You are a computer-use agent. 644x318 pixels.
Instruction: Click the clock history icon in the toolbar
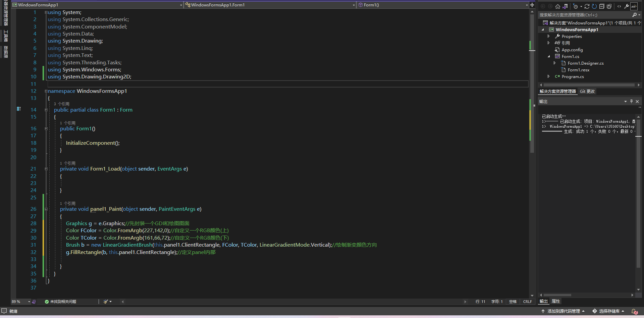(576, 6)
